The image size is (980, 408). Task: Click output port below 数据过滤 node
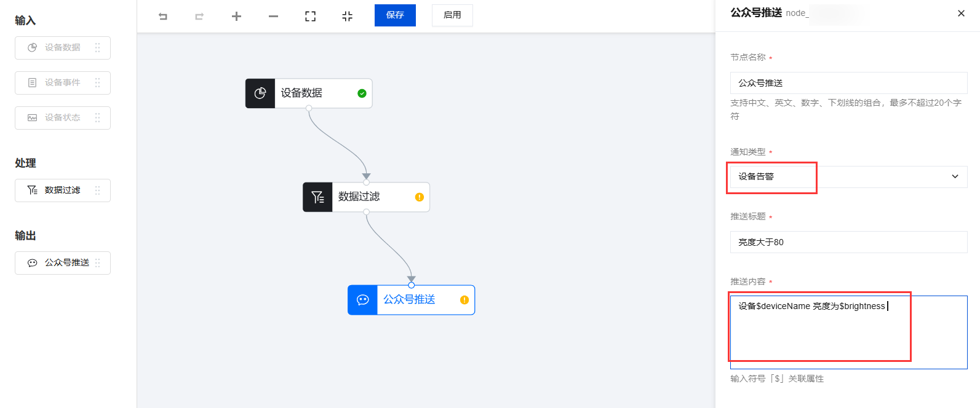point(367,212)
